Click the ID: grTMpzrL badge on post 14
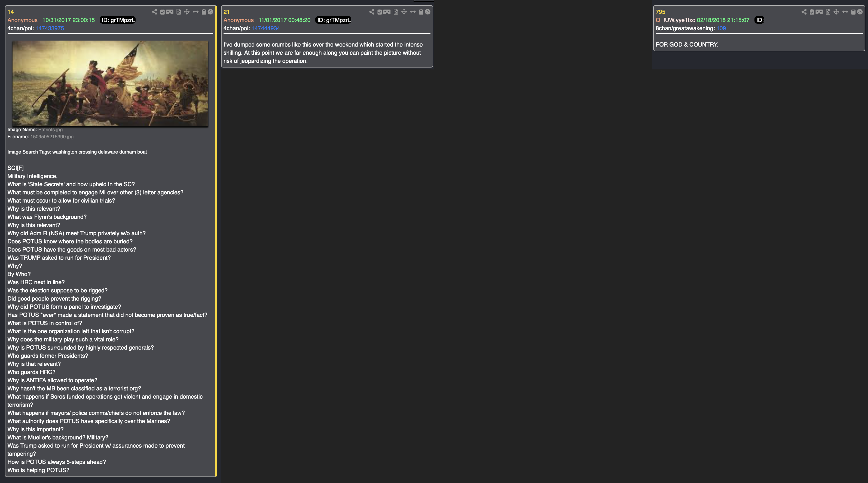 (118, 20)
